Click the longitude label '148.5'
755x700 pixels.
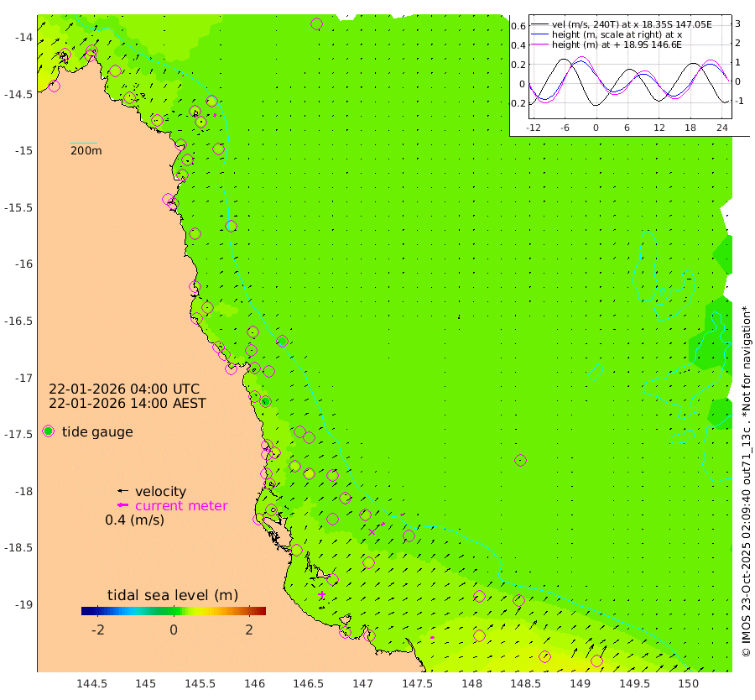(x=525, y=683)
